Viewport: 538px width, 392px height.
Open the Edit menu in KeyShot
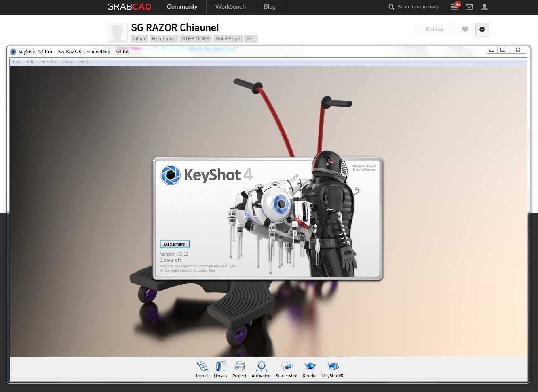31,62
